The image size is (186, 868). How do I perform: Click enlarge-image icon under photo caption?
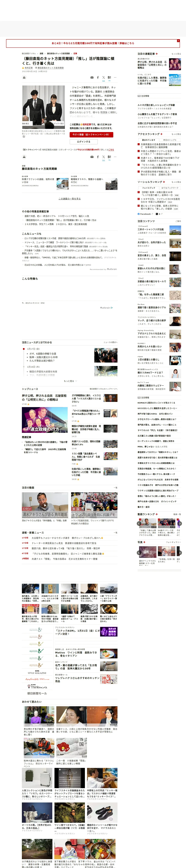click(24, 136)
